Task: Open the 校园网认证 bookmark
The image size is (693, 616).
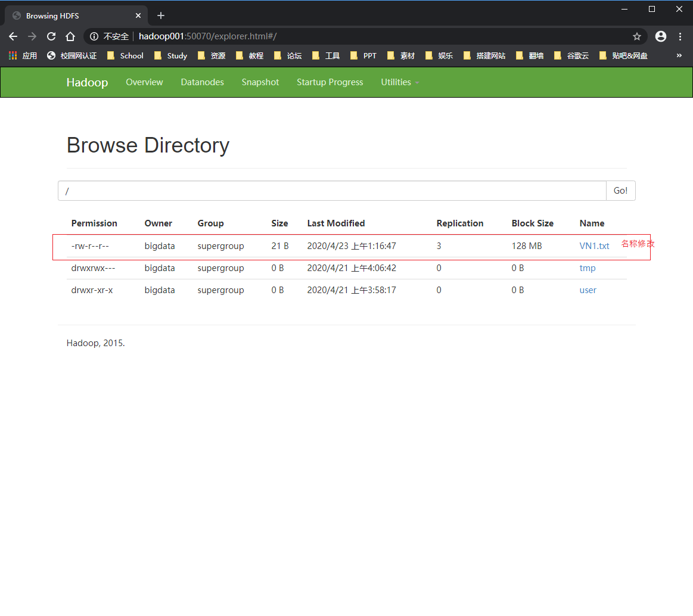Action: pyautogui.click(x=72, y=55)
